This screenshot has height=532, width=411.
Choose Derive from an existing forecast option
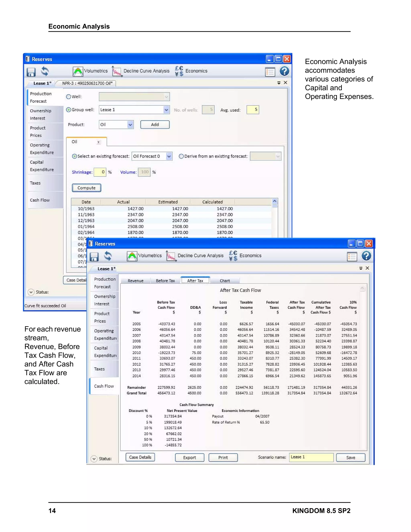click(x=181, y=156)
